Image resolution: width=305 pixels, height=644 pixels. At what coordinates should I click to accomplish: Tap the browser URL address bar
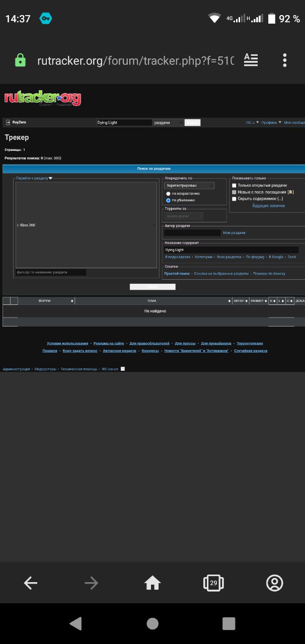135,60
